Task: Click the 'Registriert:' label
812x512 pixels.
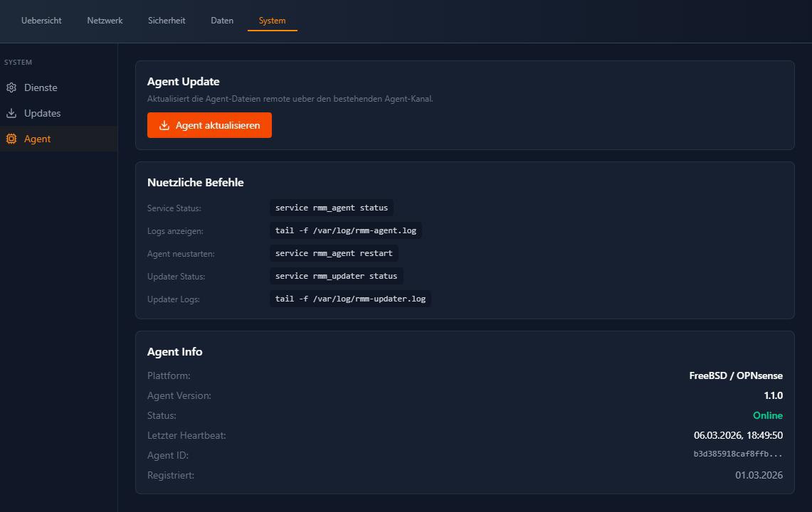Action: pos(170,475)
